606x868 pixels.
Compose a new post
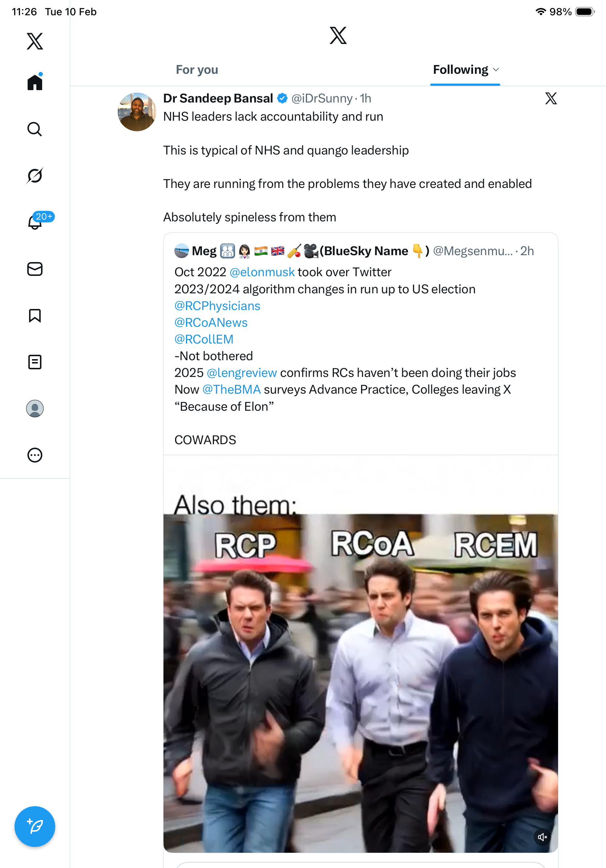[x=35, y=827]
